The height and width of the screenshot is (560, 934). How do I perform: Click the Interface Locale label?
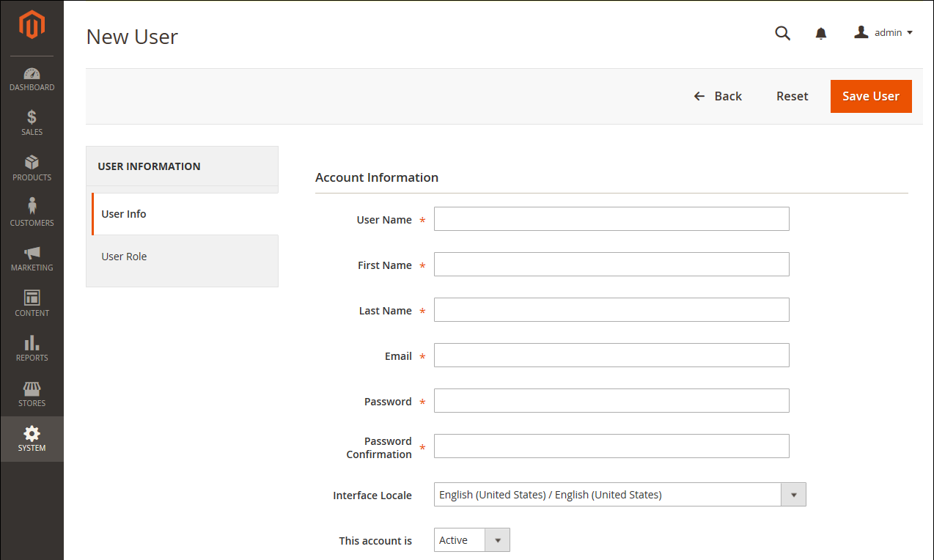click(372, 495)
